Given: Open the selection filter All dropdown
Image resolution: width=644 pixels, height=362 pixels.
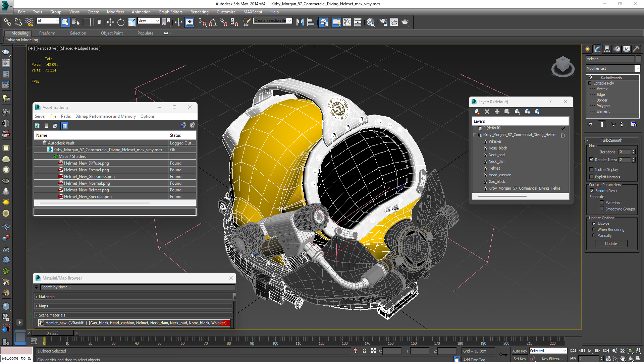Looking at the screenshot, I should tap(57, 21).
